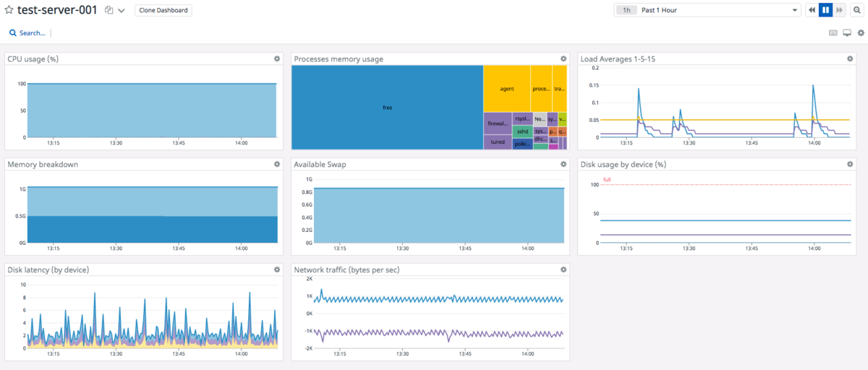Click the 'proce...' treemap block

[541, 88]
